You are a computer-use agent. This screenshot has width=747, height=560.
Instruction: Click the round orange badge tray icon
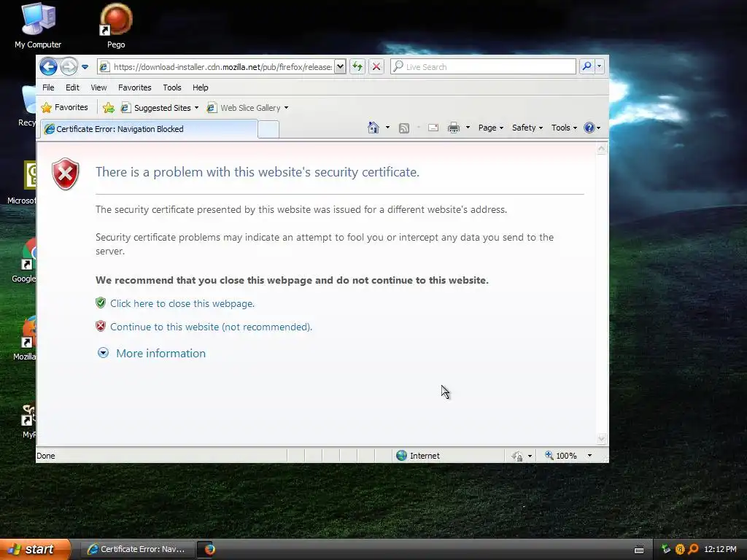tap(680, 549)
